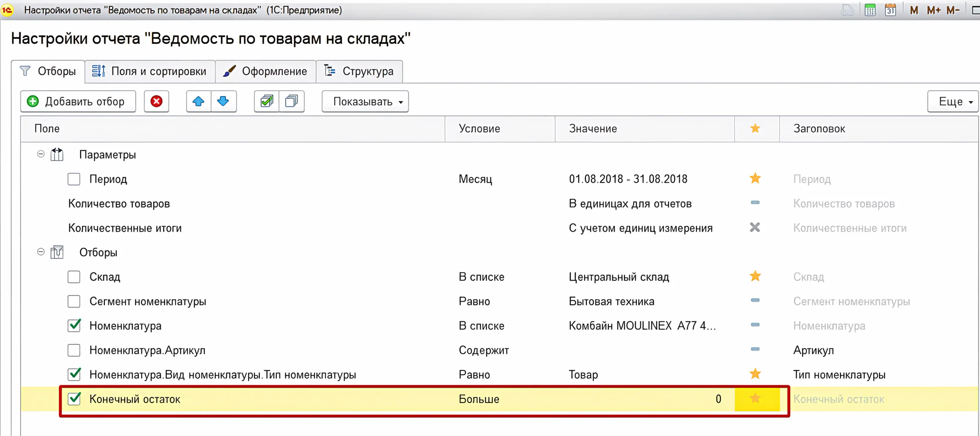Screen dimensions: 980x436
Task: Uncheck the Номенклатура filter checkbox
Action: pyautogui.click(x=74, y=326)
